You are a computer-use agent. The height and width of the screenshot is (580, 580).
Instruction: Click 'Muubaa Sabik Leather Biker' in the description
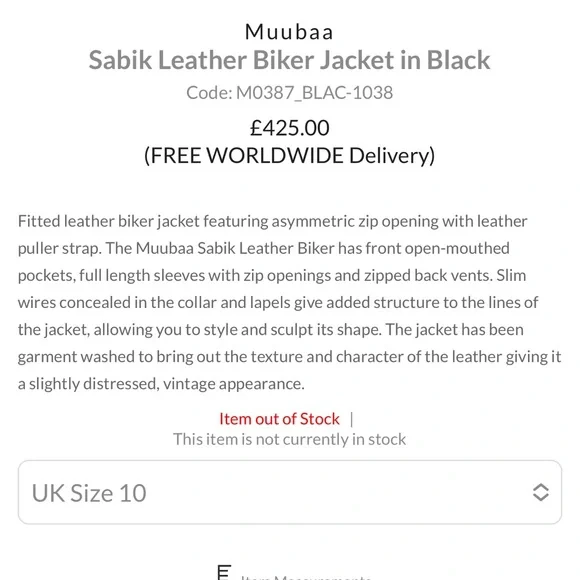235,248
